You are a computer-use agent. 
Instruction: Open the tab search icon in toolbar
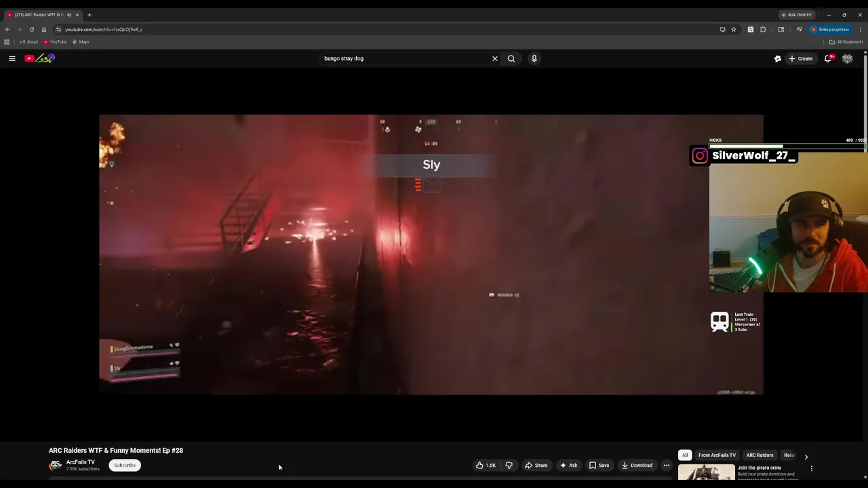coord(781,29)
